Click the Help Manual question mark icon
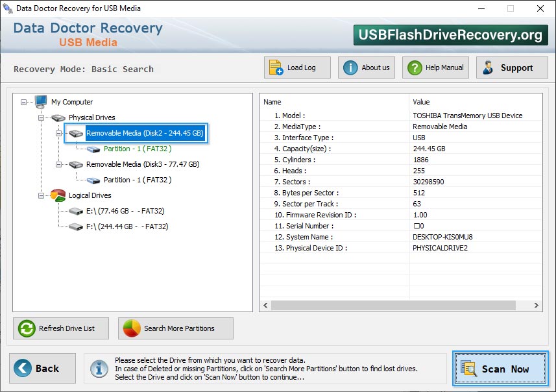Image resolution: width=556 pixels, height=392 pixels. point(415,67)
